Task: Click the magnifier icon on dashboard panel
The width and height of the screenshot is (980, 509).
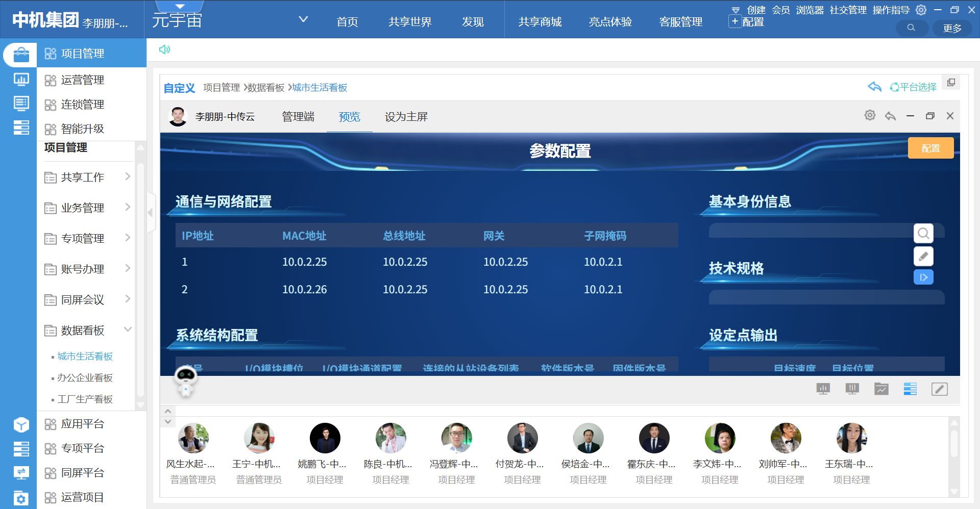Action: pos(923,234)
